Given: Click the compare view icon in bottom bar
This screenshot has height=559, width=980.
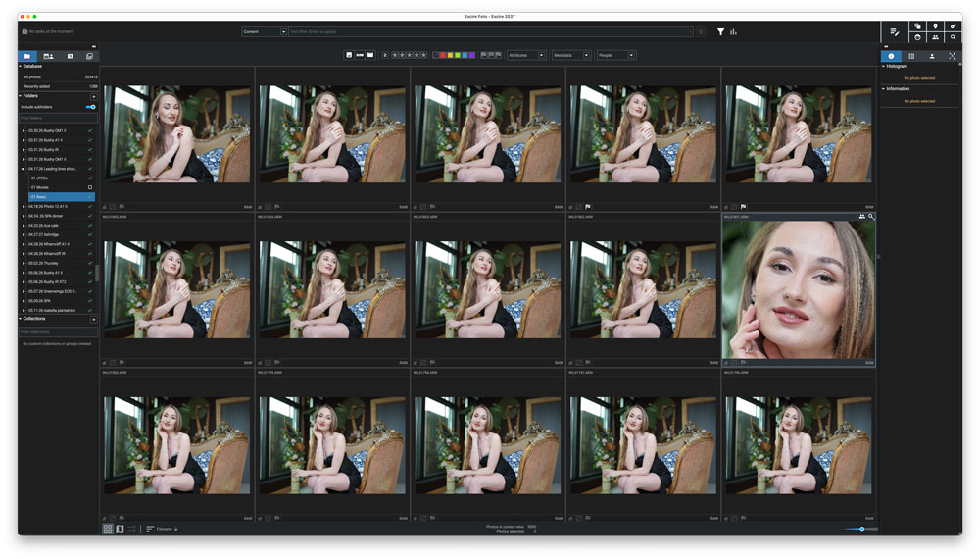Looking at the screenshot, I should tap(132, 529).
